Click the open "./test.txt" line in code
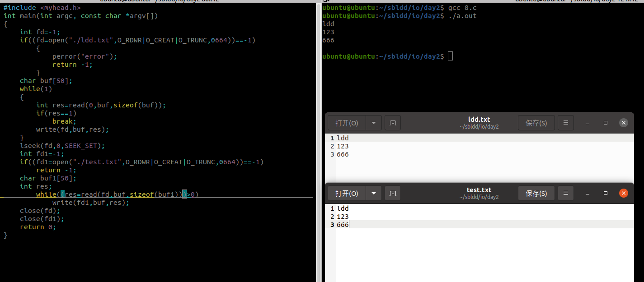Viewport: 644px width, 282px height. pyautogui.click(x=141, y=162)
